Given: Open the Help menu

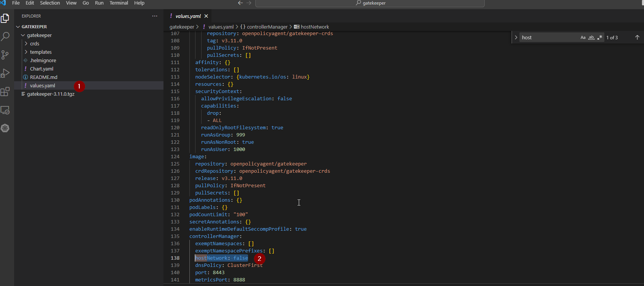Looking at the screenshot, I should pyautogui.click(x=139, y=3).
